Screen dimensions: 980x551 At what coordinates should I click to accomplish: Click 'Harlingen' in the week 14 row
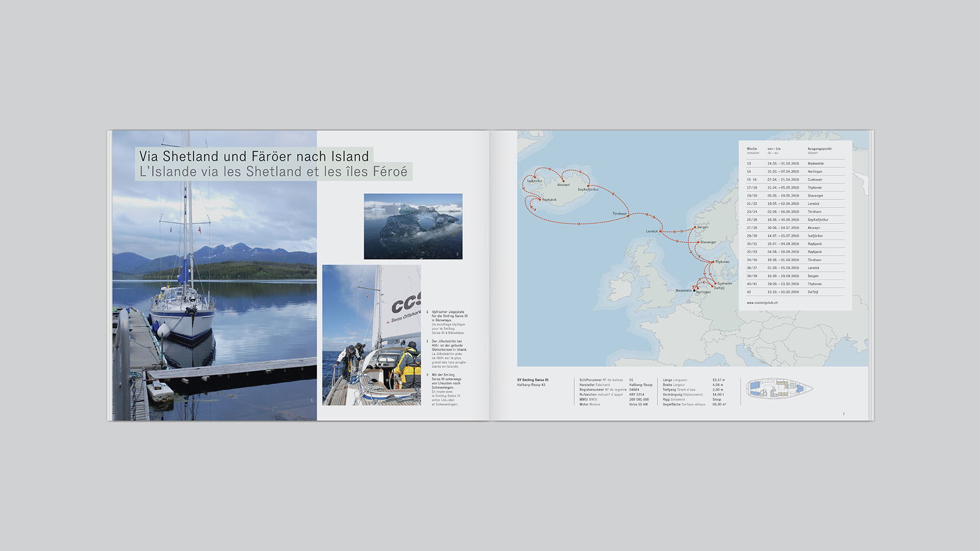click(x=815, y=171)
